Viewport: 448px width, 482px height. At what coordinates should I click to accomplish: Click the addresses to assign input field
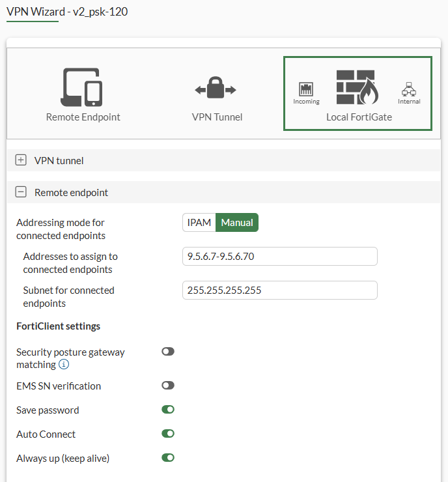[280, 257]
